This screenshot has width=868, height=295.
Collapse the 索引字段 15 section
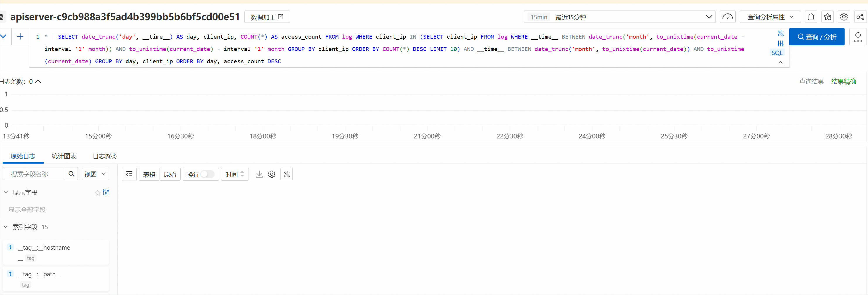coord(6,227)
